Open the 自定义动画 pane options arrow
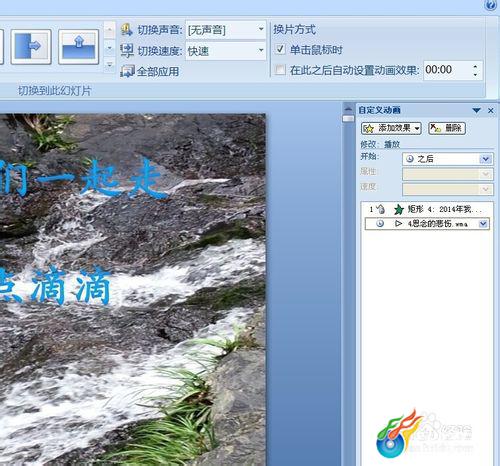The width and height of the screenshot is (500, 466). click(x=477, y=110)
